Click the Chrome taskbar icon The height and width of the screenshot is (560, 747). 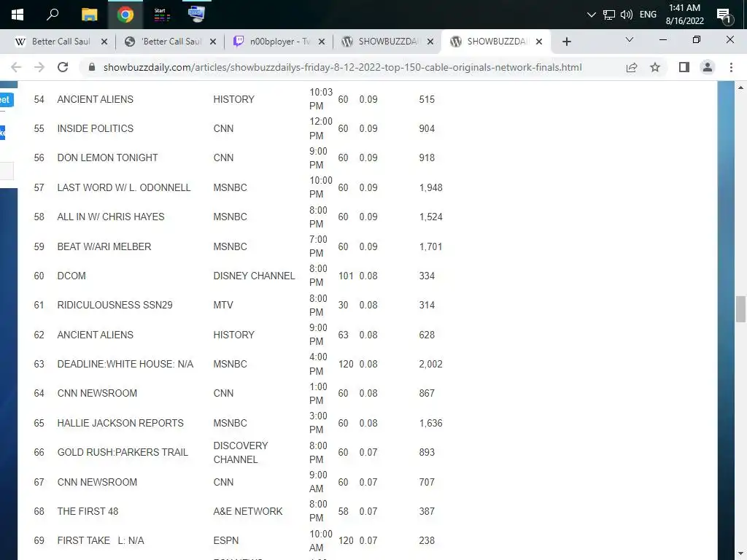tap(125, 15)
